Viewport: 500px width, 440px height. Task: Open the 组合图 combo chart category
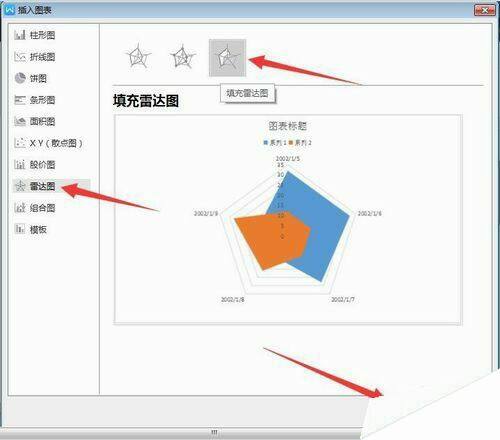click(35, 208)
